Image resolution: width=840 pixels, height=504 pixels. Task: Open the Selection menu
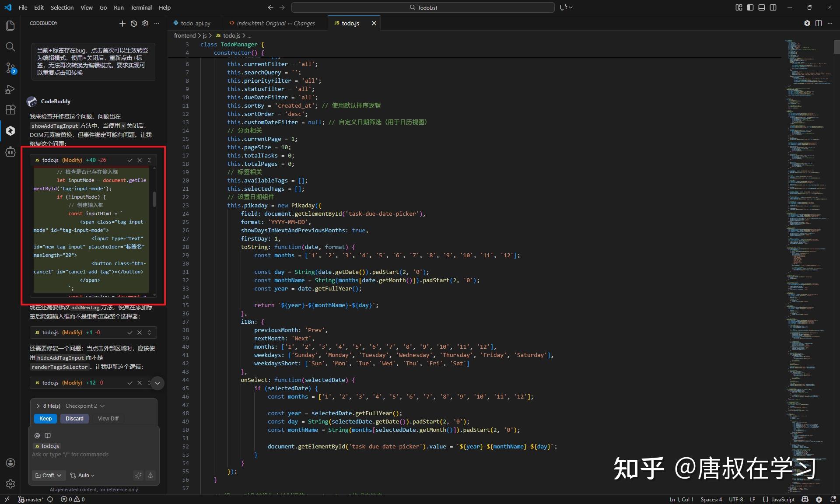[62, 7]
